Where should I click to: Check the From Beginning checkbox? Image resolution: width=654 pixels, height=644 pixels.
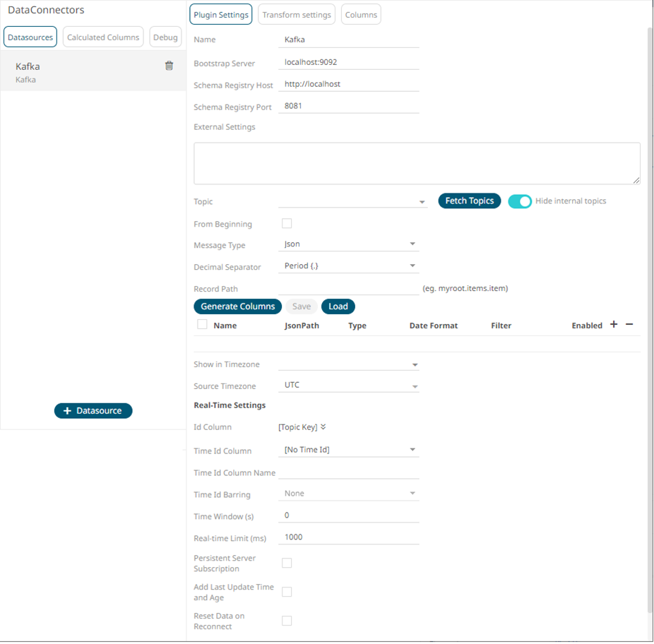287,224
